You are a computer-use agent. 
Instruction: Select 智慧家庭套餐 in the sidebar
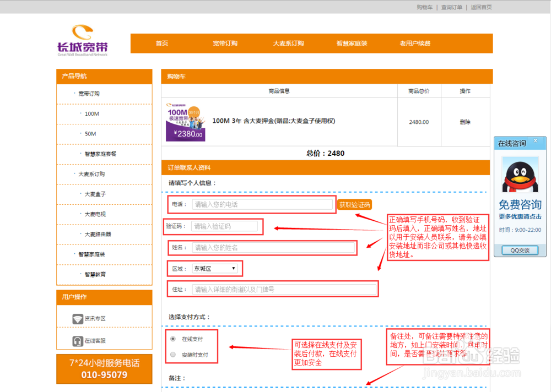(100, 154)
